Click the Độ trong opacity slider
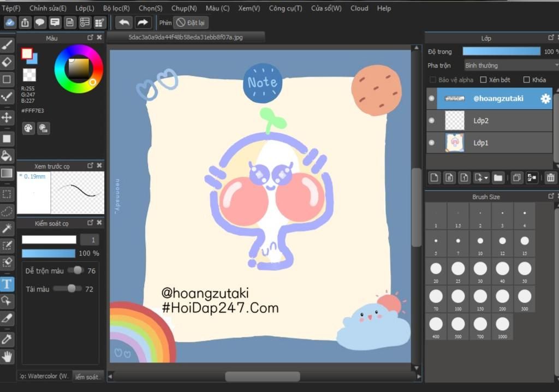The height and width of the screenshot is (392, 559). point(501,51)
